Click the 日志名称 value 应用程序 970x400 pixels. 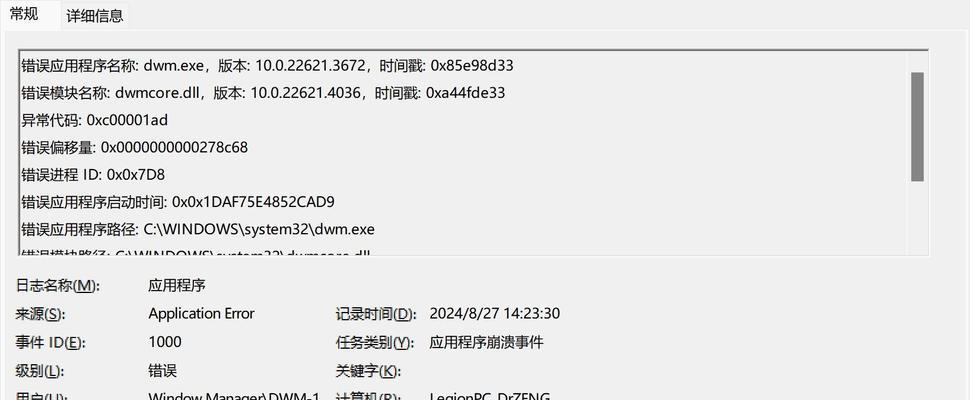pyautogui.click(x=177, y=285)
